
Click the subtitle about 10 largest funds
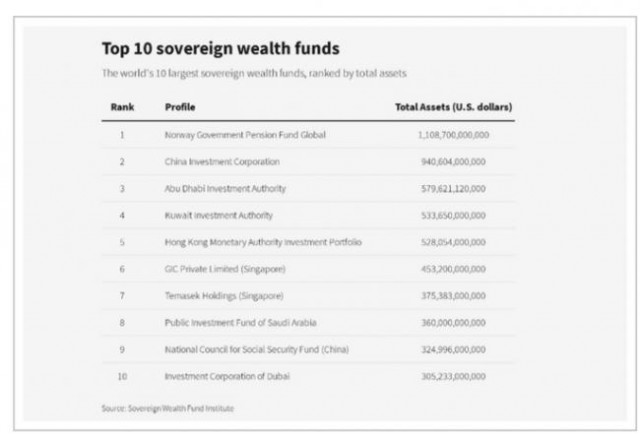point(254,73)
